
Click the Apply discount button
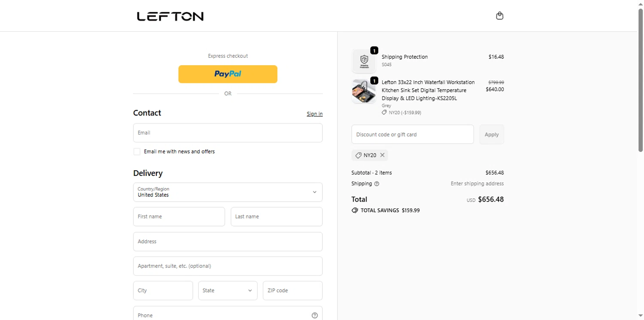(492, 134)
